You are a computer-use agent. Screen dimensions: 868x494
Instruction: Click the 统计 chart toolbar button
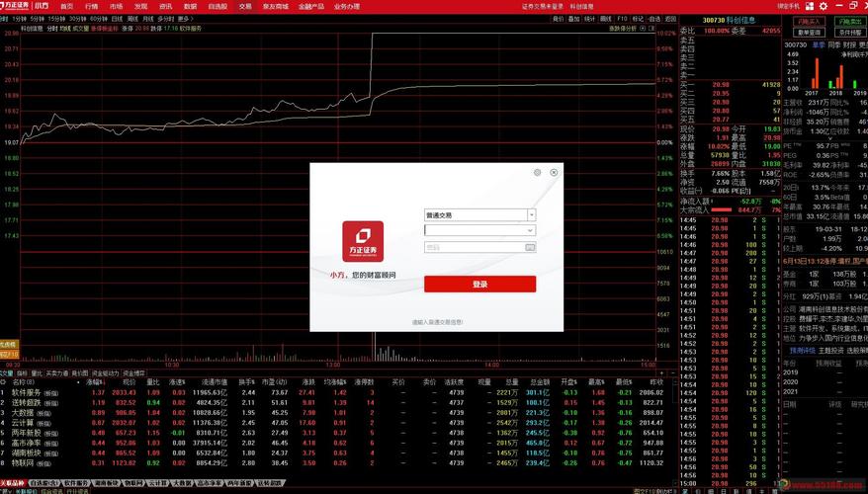coord(590,19)
